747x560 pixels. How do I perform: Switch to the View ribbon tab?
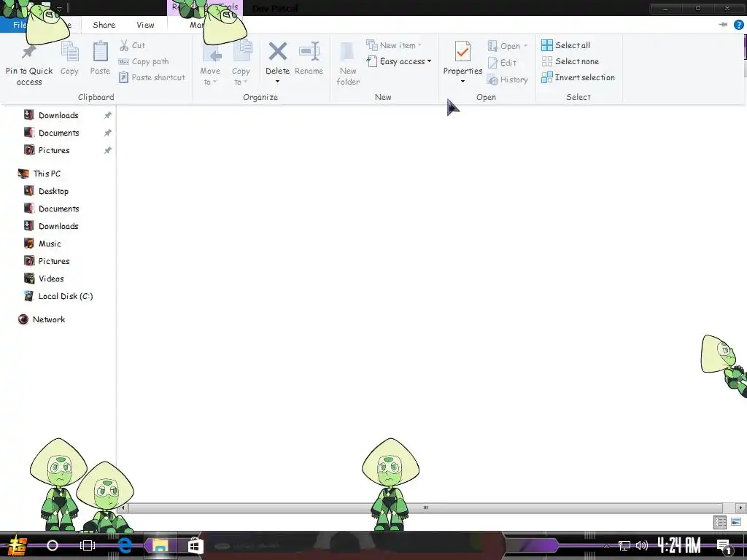pos(145,25)
